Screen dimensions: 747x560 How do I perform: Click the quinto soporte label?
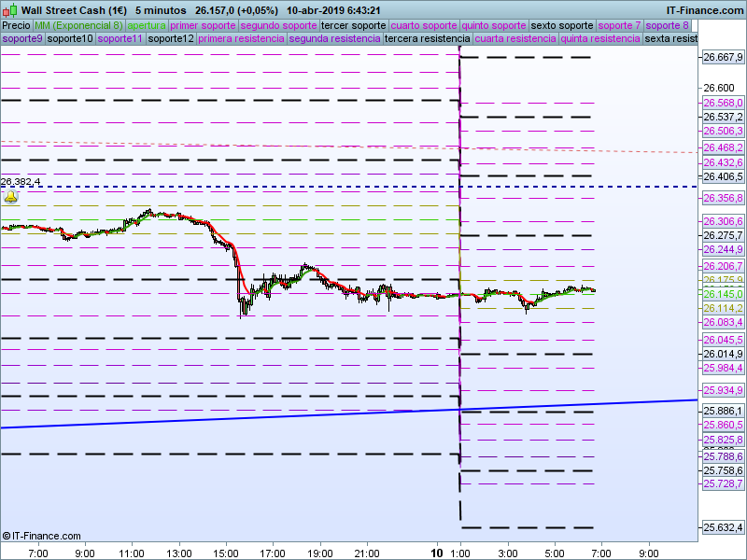click(x=494, y=25)
